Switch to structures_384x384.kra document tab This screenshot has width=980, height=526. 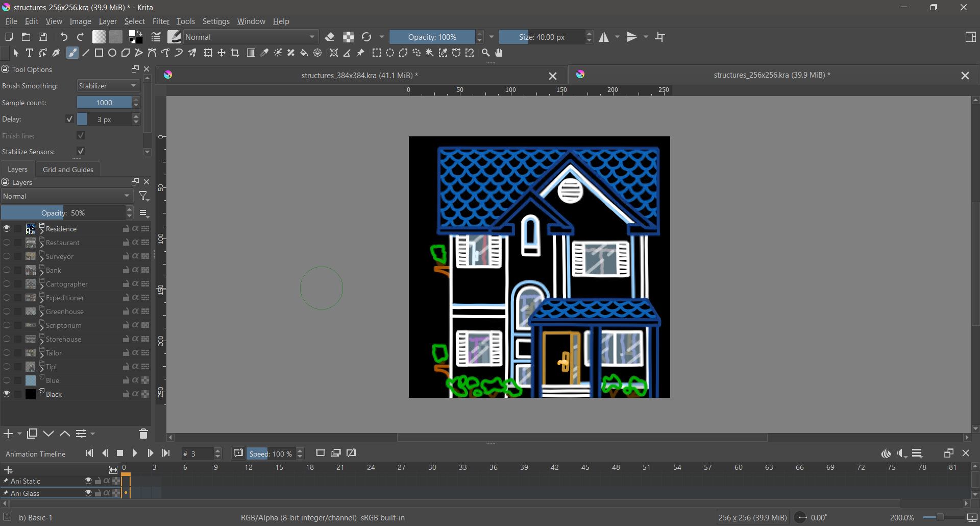pos(359,76)
